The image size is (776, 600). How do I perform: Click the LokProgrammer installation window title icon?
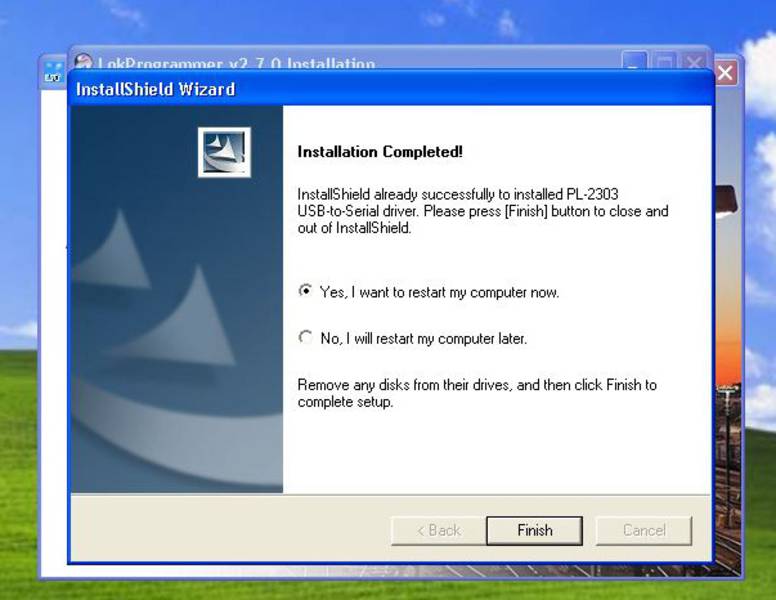pyautogui.click(x=84, y=61)
